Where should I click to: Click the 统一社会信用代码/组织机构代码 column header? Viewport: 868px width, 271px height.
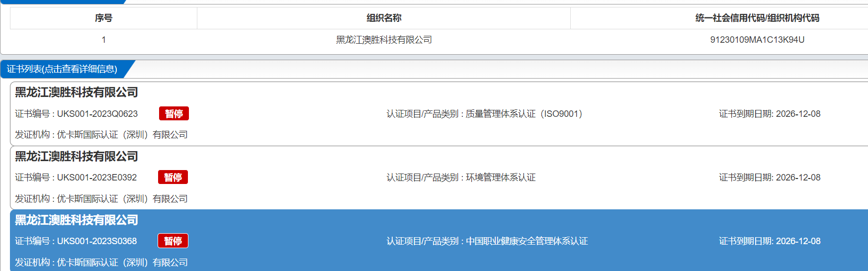pos(757,18)
